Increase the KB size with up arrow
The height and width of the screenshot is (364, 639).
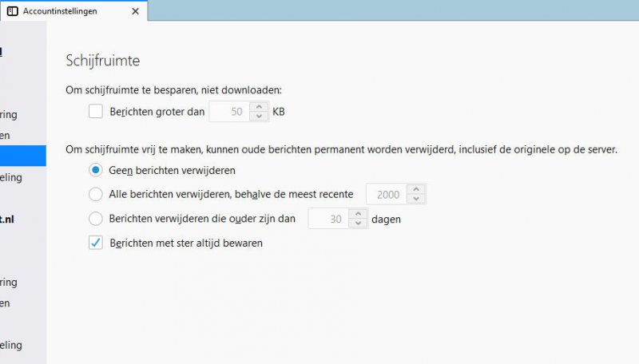point(258,107)
